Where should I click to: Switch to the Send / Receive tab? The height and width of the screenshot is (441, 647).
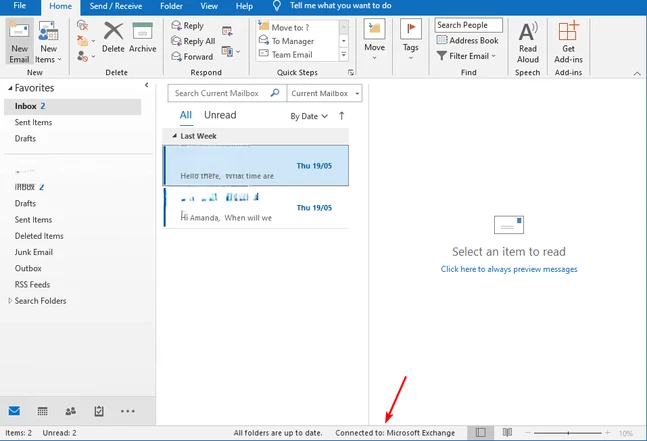116,6
